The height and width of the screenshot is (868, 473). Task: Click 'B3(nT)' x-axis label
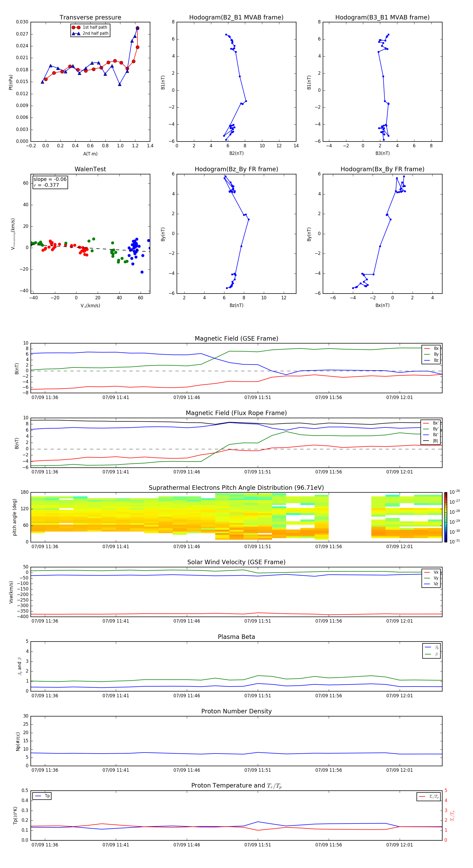382,153
